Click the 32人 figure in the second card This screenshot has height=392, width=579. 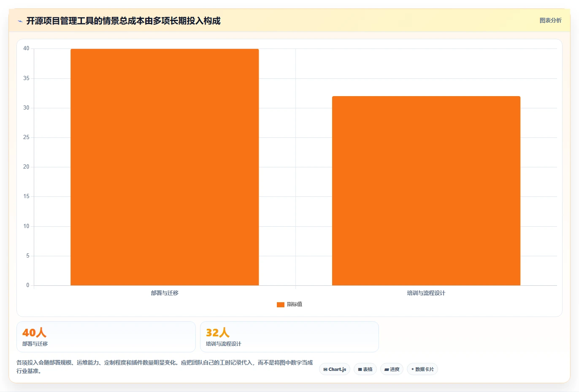218,333
